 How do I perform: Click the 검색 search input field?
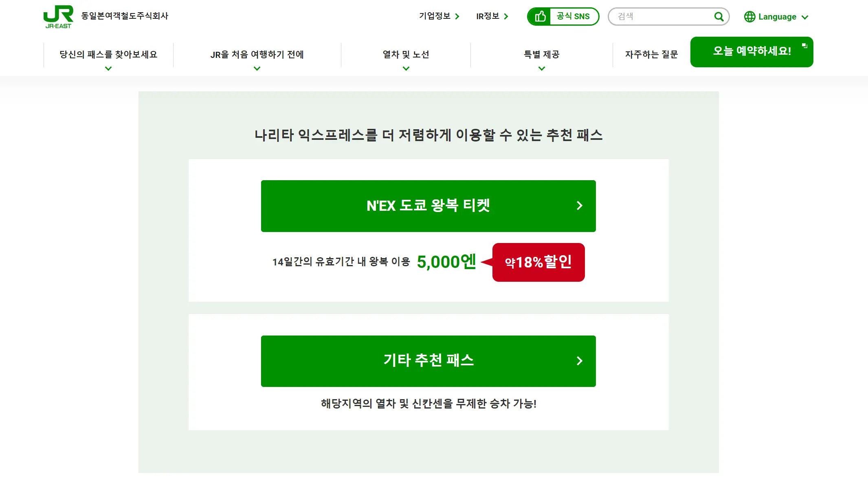coord(664,17)
